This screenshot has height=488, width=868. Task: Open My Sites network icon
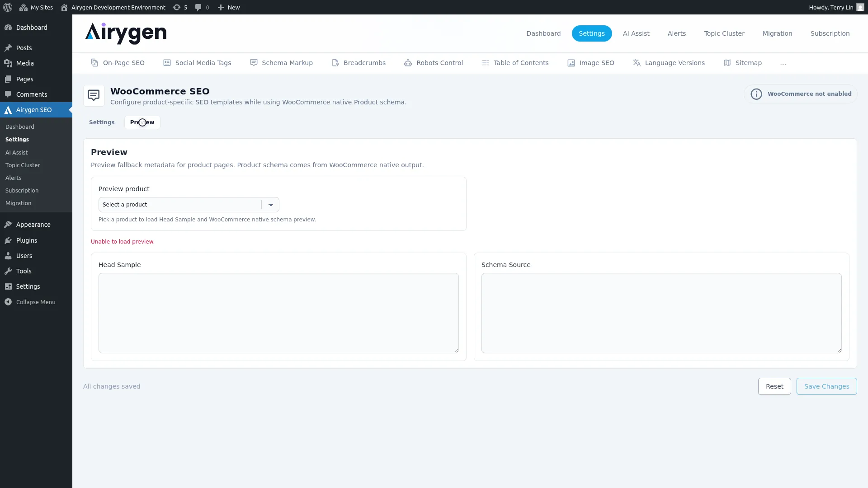pyautogui.click(x=24, y=7)
